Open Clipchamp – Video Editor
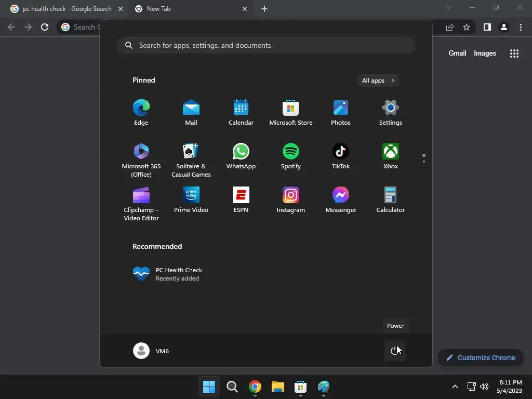 pyautogui.click(x=141, y=204)
